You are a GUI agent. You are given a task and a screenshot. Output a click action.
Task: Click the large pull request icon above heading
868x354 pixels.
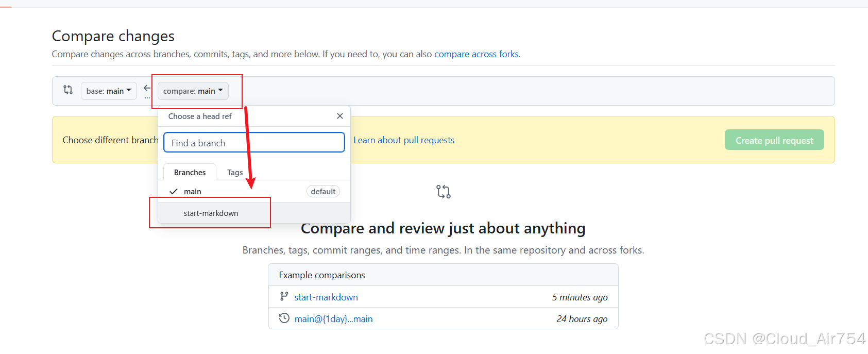(443, 192)
